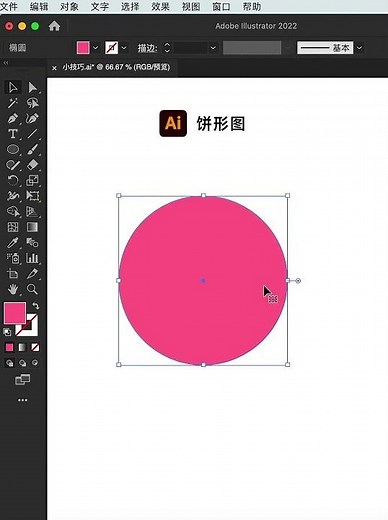Screen dimensions: 388x520
Task: Open the 视图 menu
Action: tap(191, 6)
